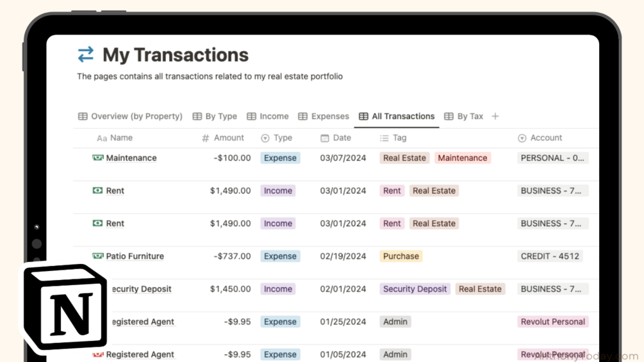Switch to the By Tax tab
Viewport: 644px width, 362px height.
coord(463,116)
